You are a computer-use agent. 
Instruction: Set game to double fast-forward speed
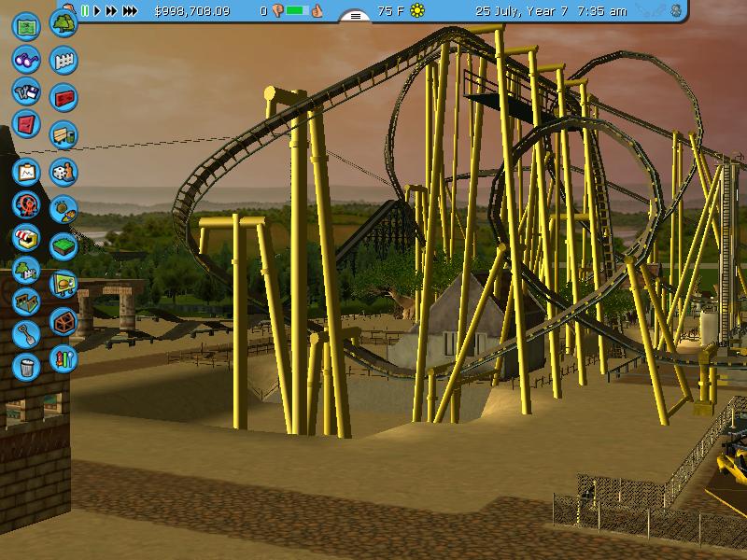111,10
